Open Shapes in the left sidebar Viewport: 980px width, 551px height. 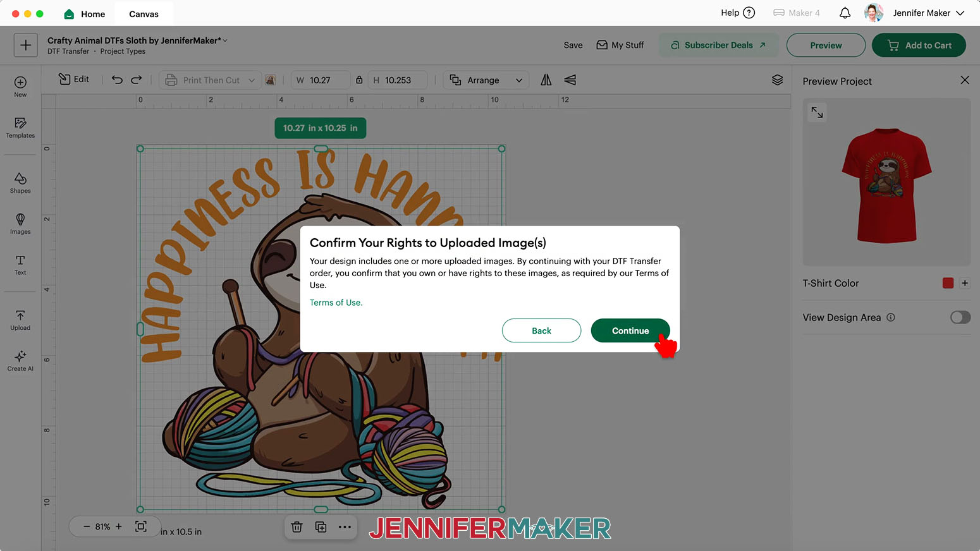pos(20,183)
